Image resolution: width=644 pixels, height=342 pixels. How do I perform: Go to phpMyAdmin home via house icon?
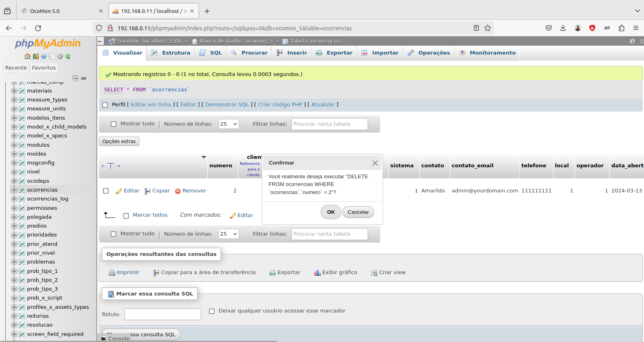(27, 56)
